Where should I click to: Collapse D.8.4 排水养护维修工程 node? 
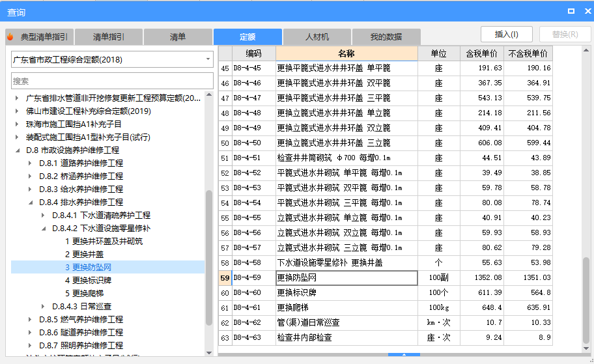(x=31, y=203)
